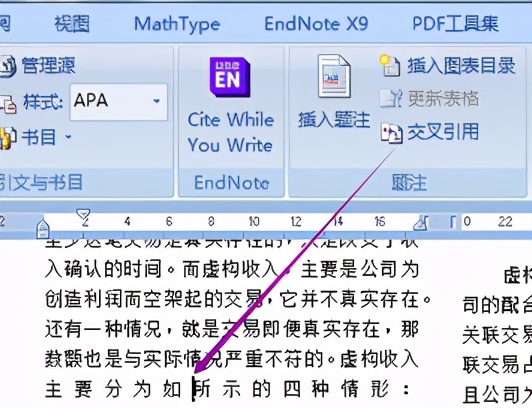Click the text 入确认的时间

pyautogui.click(x=103, y=270)
